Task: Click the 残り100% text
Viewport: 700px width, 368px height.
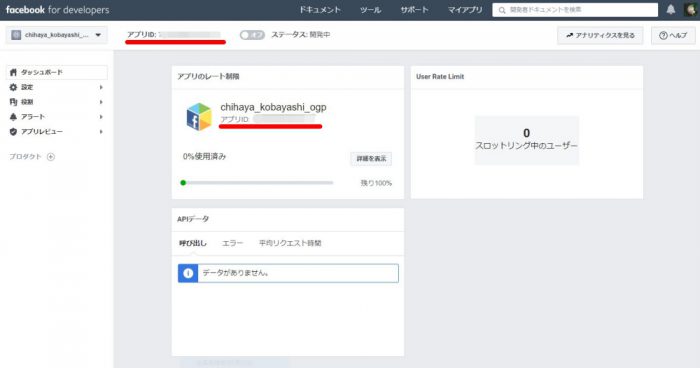Action: tap(376, 183)
